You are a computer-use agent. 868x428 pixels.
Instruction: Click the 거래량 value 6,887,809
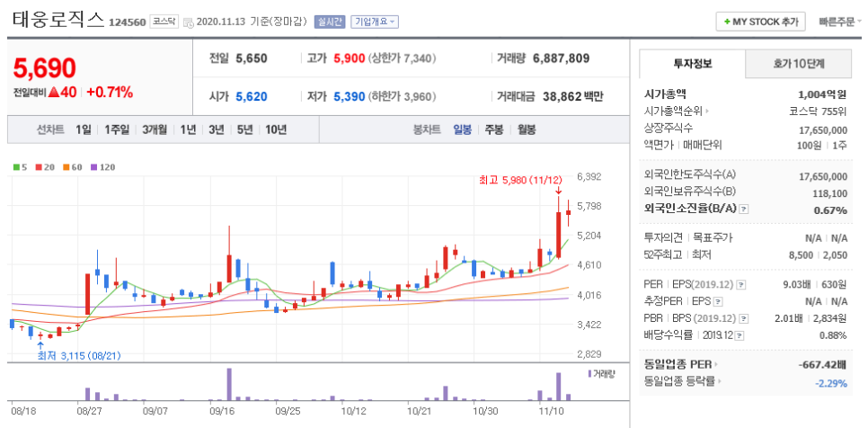561,58
